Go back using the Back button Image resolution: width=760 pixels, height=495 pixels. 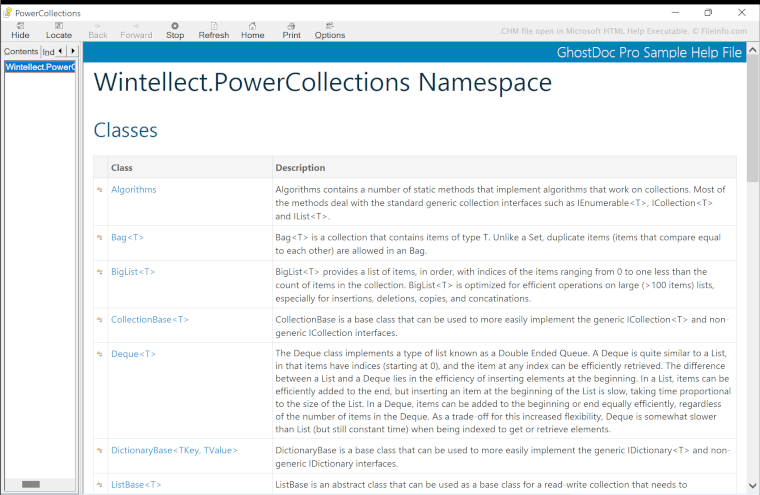click(x=97, y=31)
